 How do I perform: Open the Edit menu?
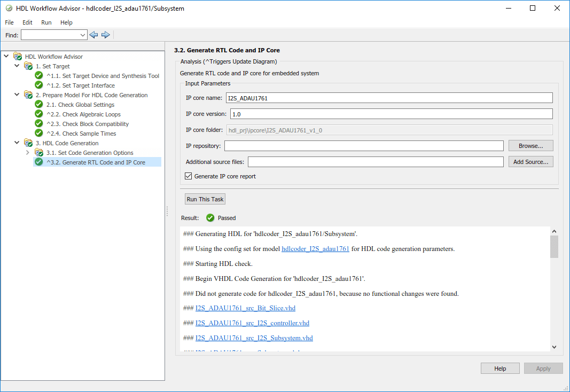point(27,22)
